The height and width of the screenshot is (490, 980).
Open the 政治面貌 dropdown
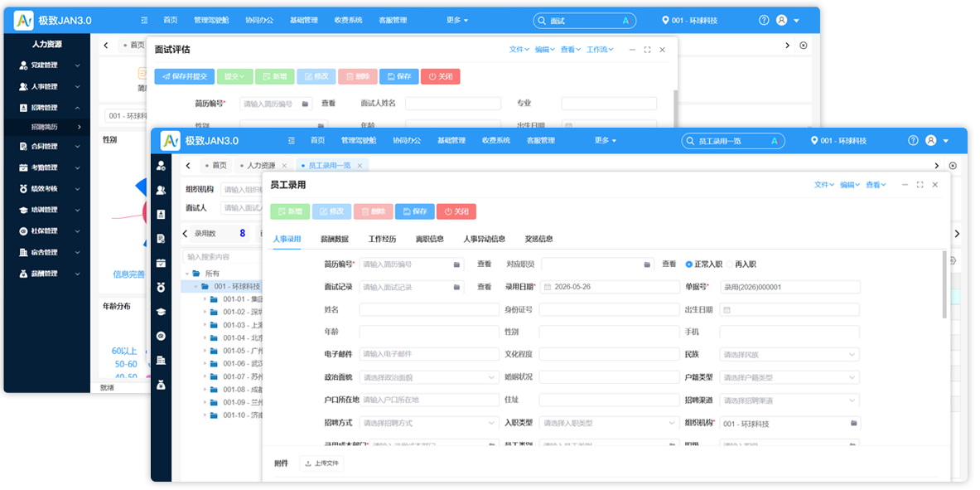[428, 377]
